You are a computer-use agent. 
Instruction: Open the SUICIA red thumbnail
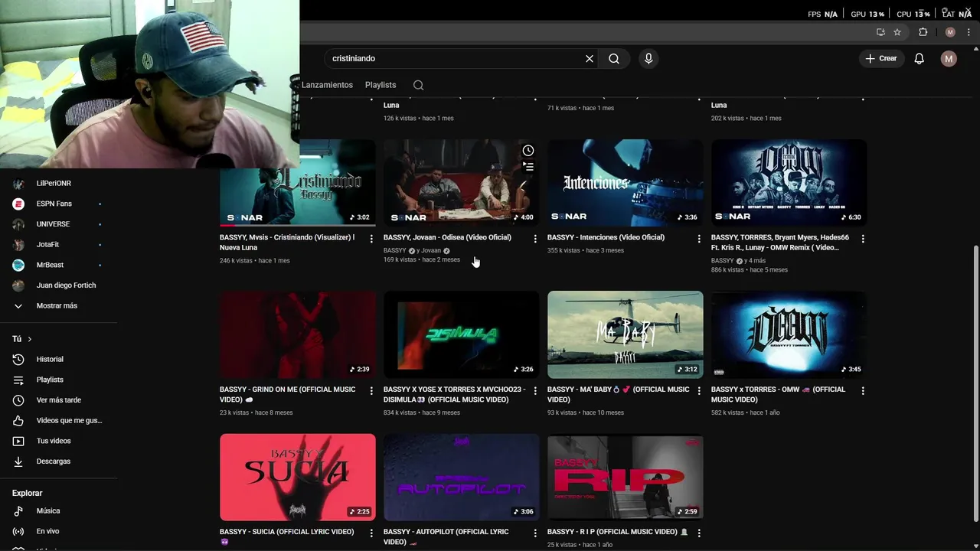coord(297,478)
